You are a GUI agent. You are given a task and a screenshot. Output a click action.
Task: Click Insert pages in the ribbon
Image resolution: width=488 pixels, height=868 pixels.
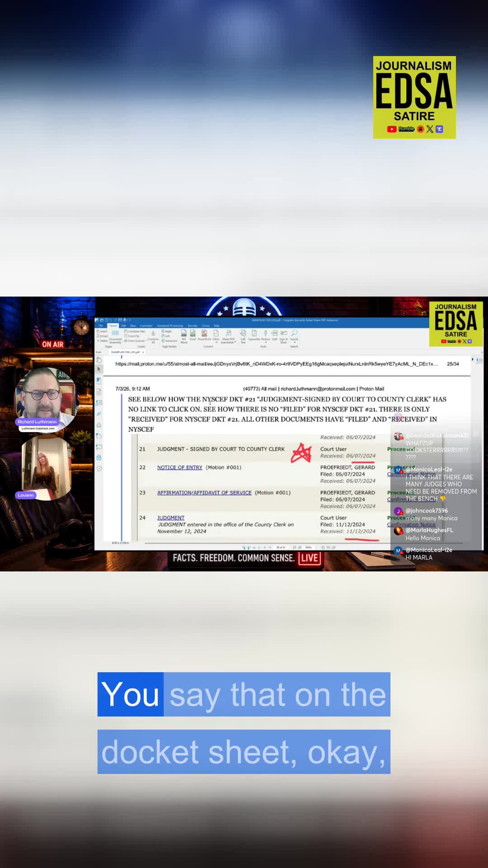[102, 331]
